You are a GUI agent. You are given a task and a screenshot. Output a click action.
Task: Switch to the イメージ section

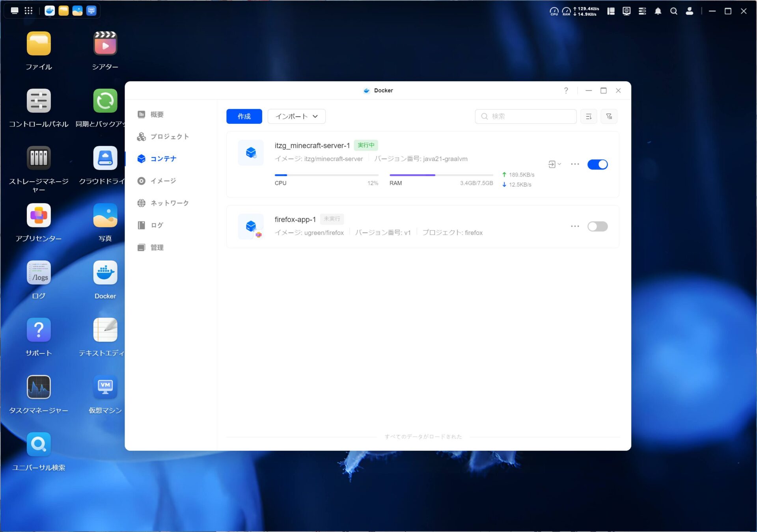click(x=163, y=181)
